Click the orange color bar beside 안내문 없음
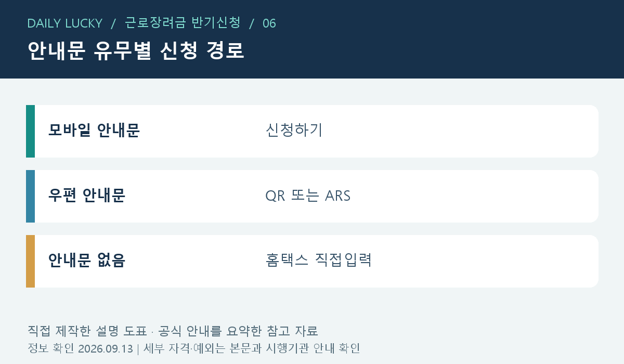624x364 pixels. pos(30,261)
